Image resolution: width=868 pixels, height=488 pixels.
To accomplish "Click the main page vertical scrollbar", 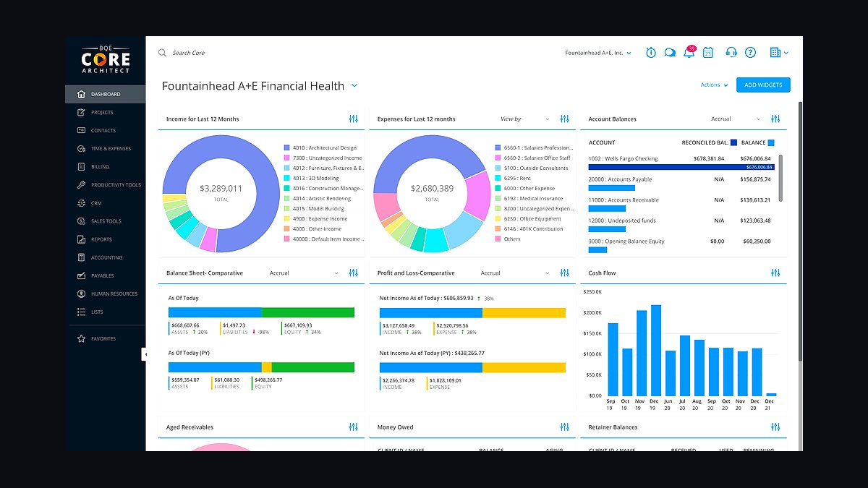I will tap(799, 231).
